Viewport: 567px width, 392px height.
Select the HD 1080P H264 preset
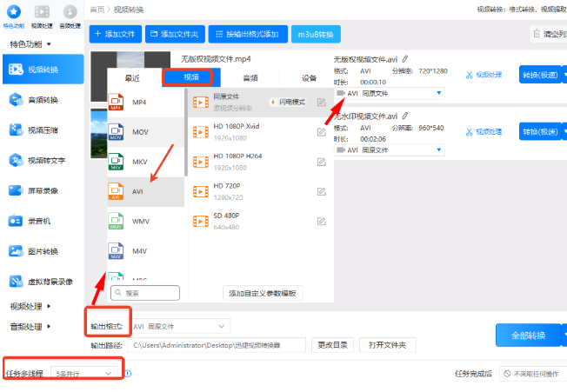260,162
